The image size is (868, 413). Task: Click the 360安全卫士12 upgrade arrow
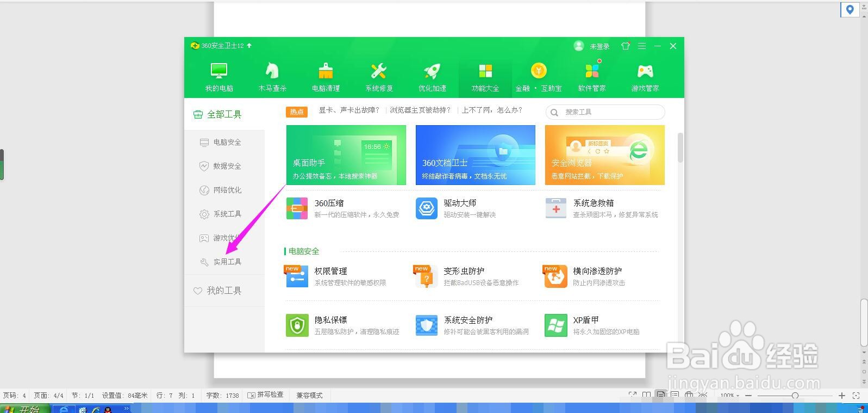pos(249,46)
